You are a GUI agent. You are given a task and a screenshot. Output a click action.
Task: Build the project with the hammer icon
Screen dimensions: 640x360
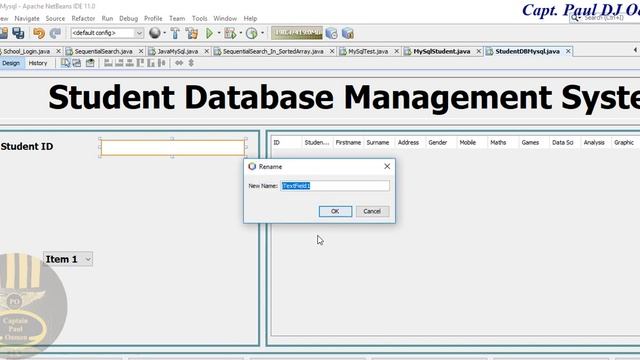coord(175,33)
